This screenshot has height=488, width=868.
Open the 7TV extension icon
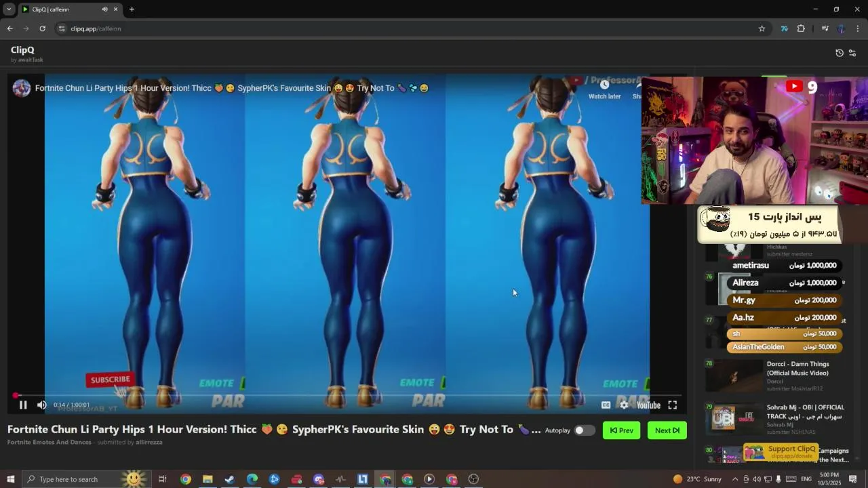(785, 28)
